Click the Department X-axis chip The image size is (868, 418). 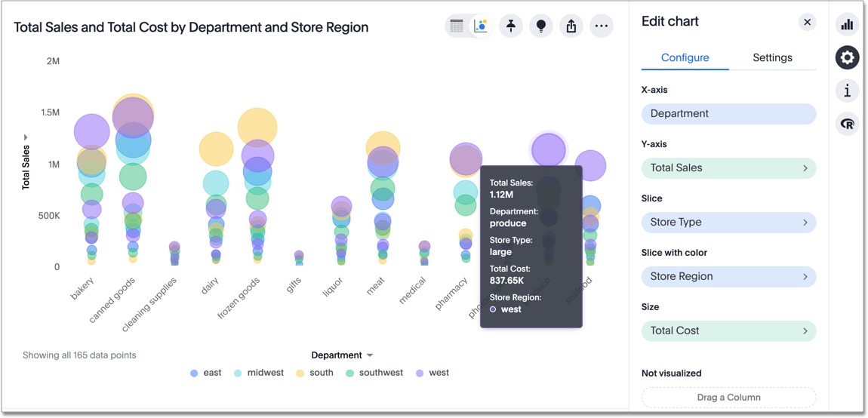(728, 113)
